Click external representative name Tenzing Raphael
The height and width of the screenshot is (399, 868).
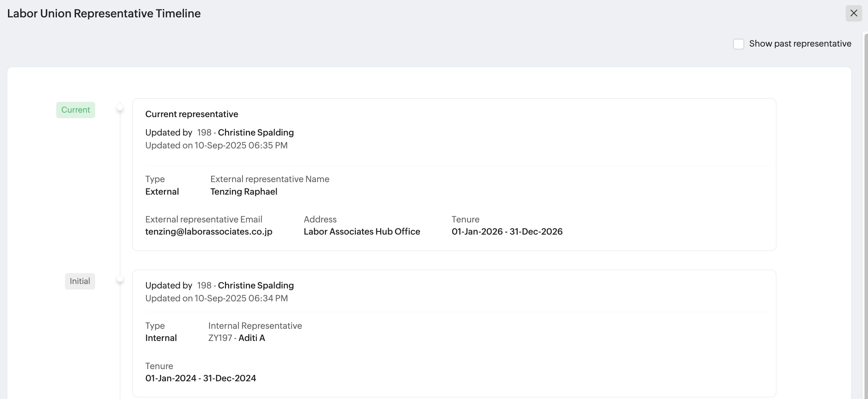[x=244, y=192]
